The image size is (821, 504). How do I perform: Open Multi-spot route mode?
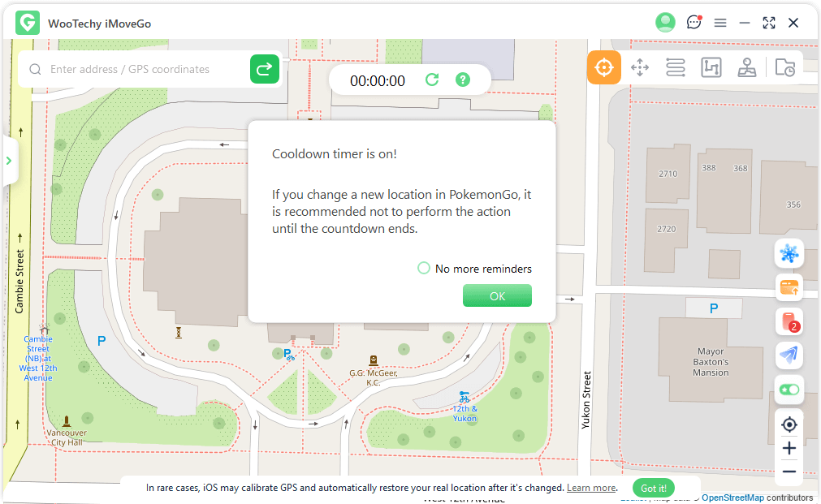click(676, 67)
